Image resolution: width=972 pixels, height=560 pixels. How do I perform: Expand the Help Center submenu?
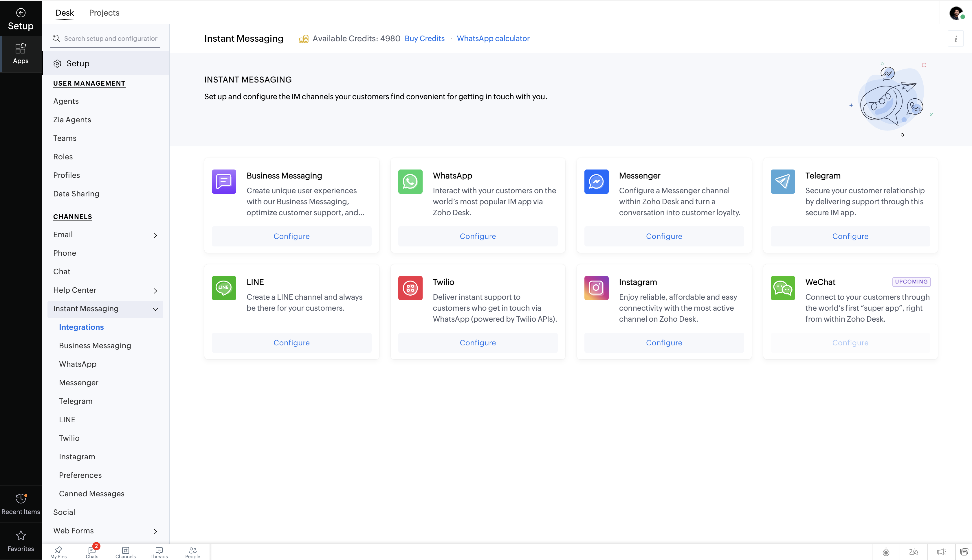(x=155, y=291)
